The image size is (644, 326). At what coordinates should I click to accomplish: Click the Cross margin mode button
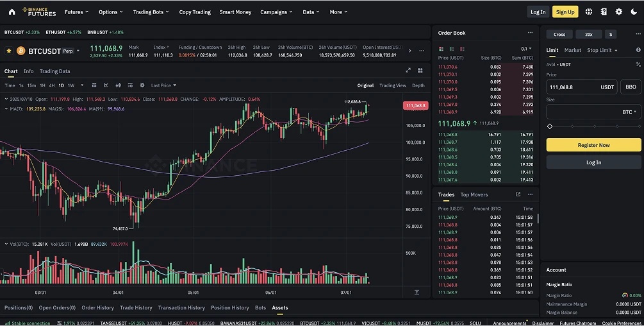[559, 34]
